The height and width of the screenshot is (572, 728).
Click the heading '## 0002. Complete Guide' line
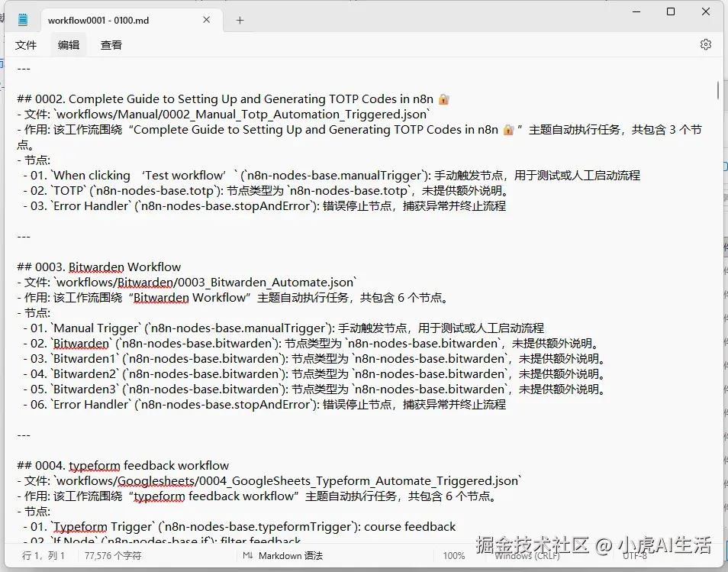coord(233,99)
